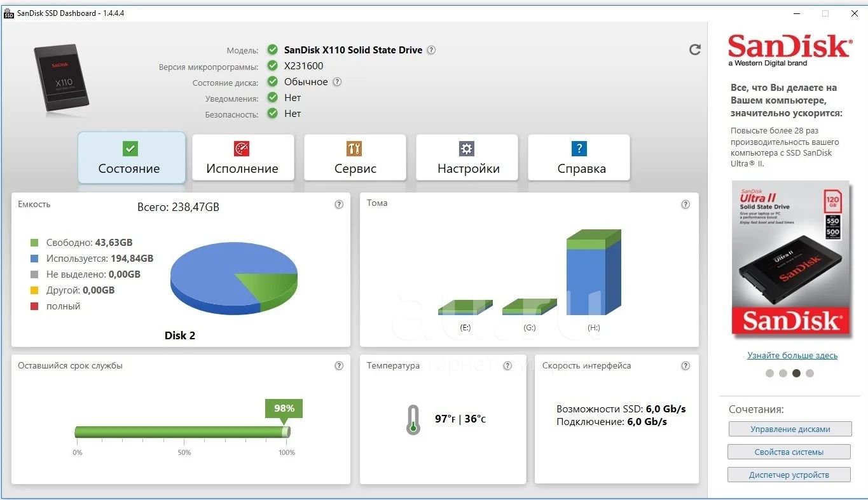This screenshot has width=868, height=500.
Task: Click the 97°F | 36°C temperature reading
Action: (460, 419)
